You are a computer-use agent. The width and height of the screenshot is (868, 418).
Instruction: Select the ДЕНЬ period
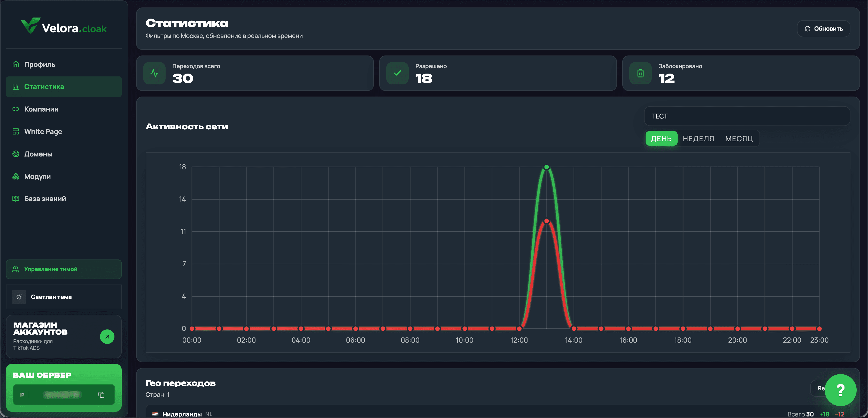pos(661,138)
